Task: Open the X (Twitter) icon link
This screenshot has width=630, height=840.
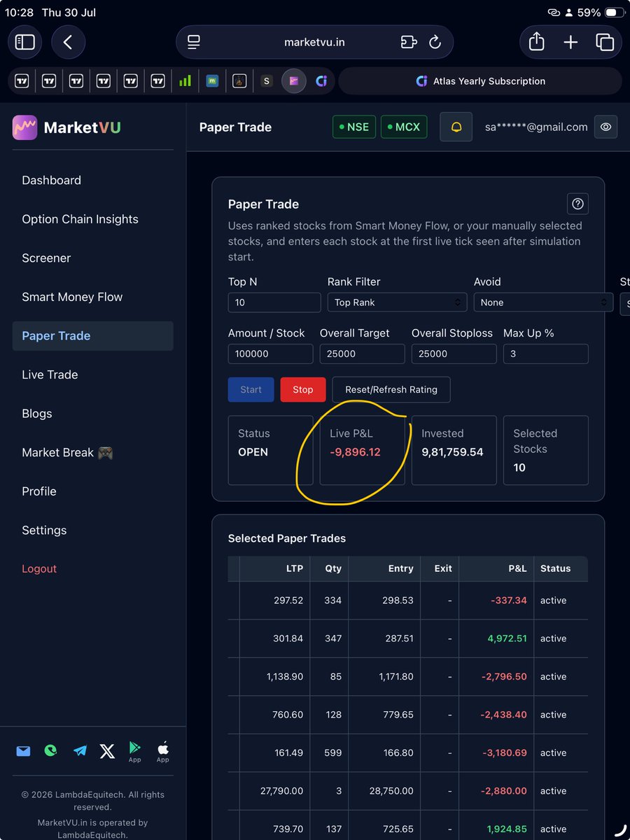Action: (107, 751)
